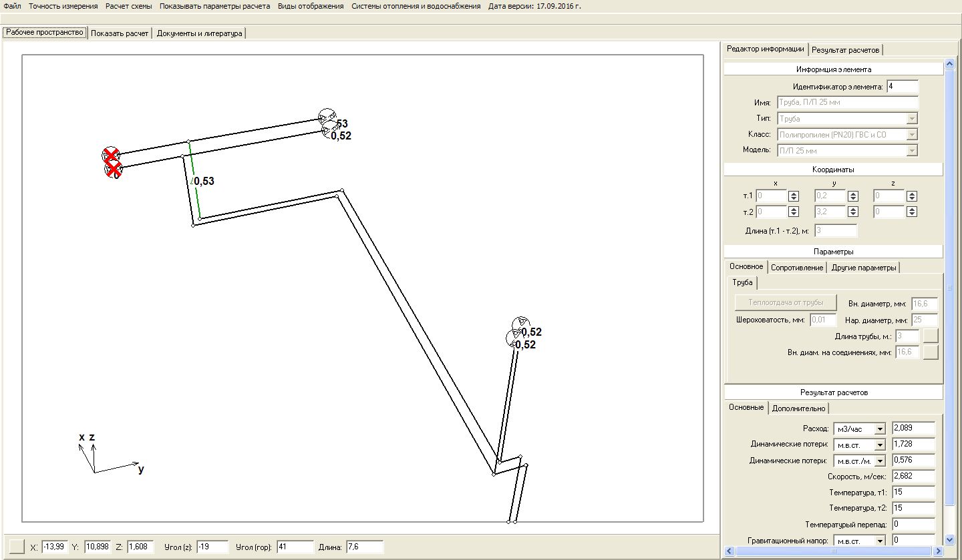The width and height of the screenshot is (962, 560).
Task: Click the square button left of the X coordinate
Action: tap(18, 547)
